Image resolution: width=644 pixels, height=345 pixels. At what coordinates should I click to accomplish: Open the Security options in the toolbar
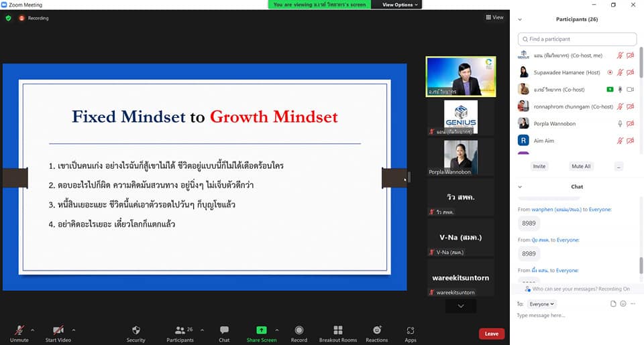tap(136, 333)
